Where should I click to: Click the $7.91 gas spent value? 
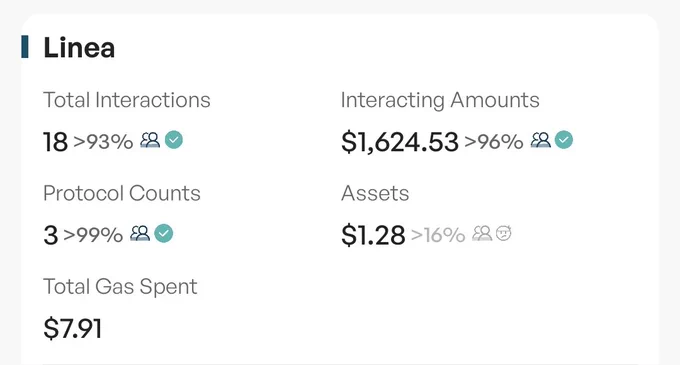click(x=72, y=328)
